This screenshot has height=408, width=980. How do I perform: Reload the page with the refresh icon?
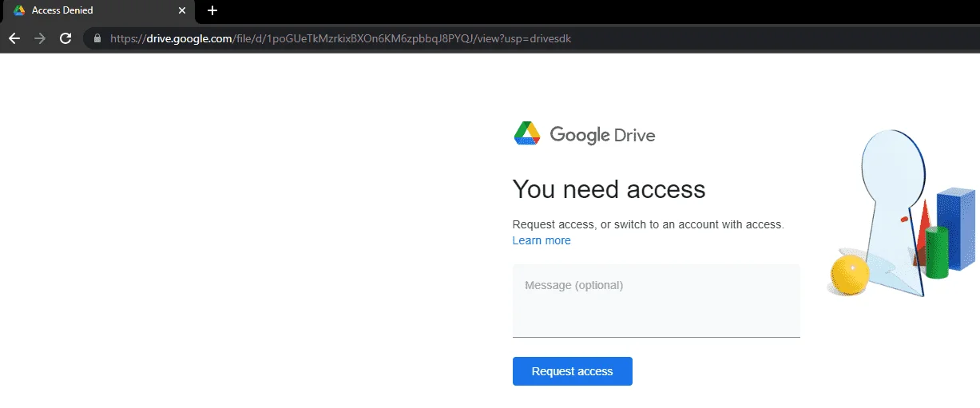tap(65, 38)
